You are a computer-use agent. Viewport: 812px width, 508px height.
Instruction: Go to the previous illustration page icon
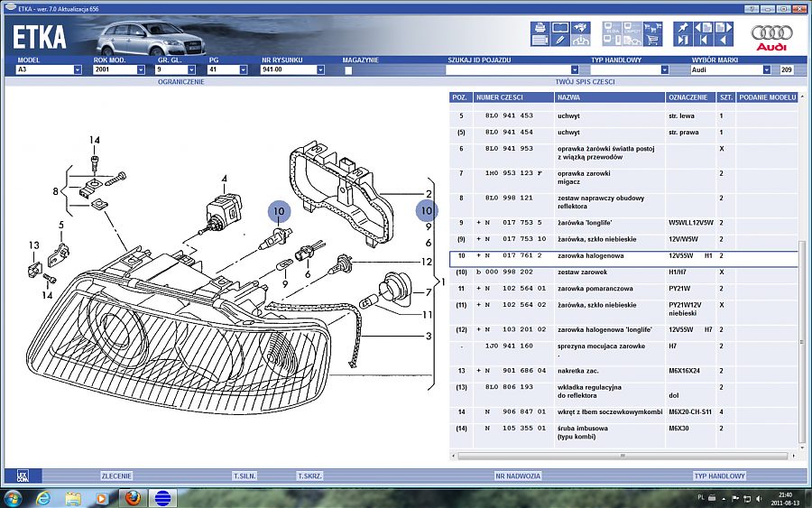[x=703, y=27]
